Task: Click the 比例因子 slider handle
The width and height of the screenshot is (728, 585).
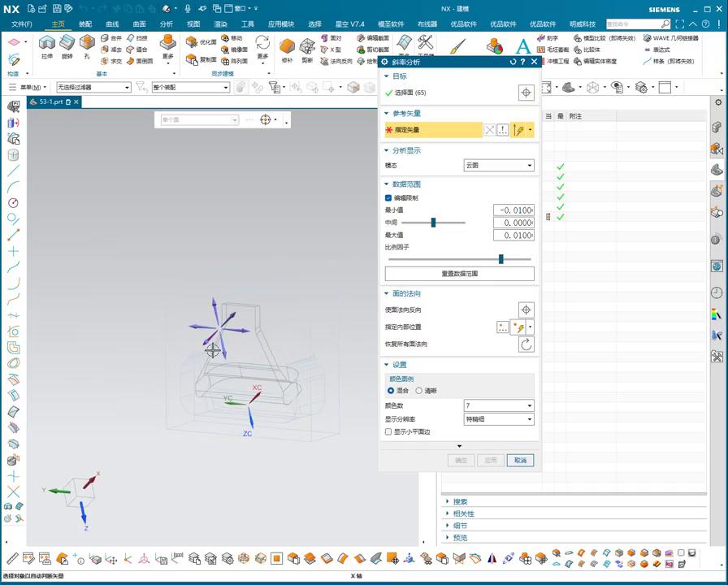Action: 501,259
